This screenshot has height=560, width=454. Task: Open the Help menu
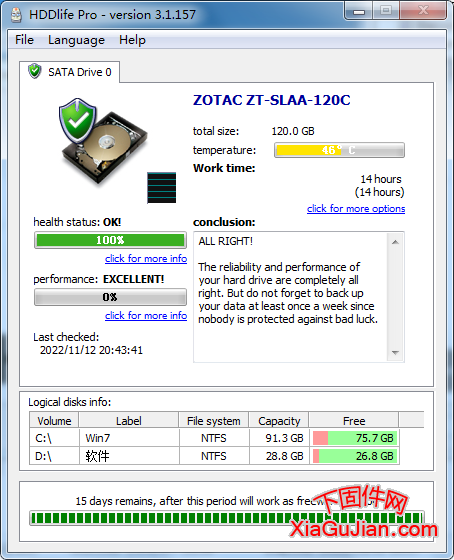[x=132, y=40]
